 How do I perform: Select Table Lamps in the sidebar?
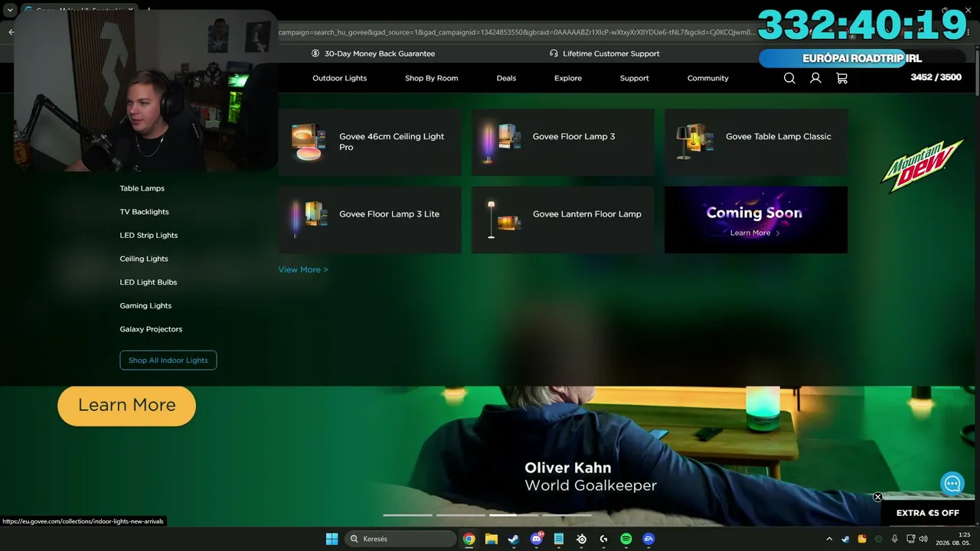[142, 188]
